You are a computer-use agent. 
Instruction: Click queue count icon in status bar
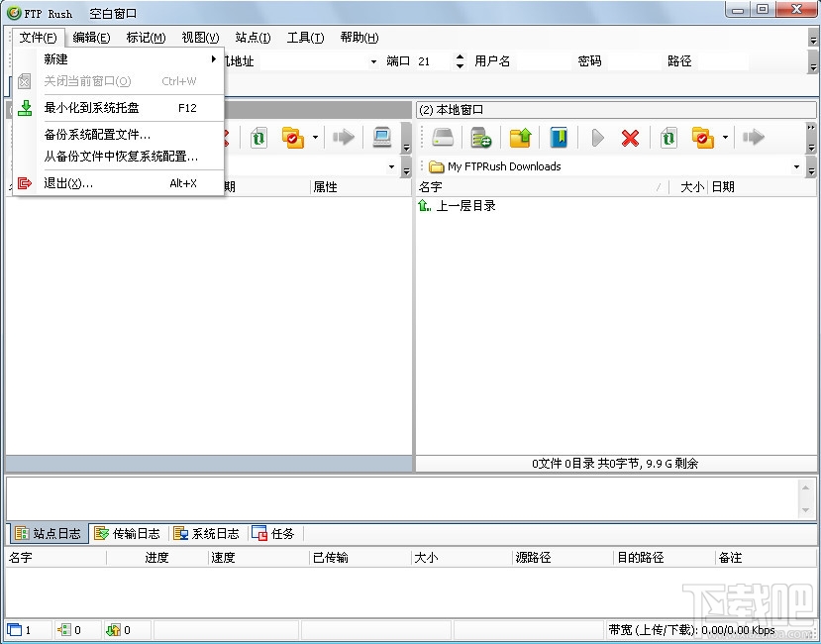coord(64,630)
